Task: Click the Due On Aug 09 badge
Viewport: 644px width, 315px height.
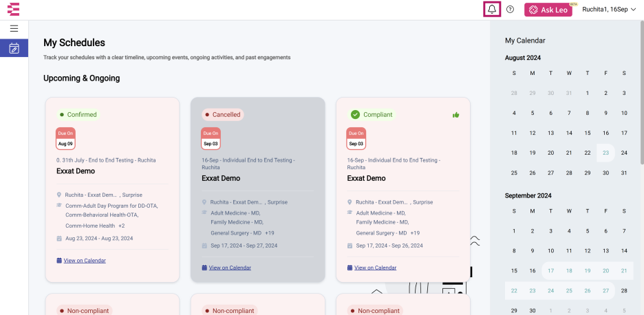Action: coord(66,138)
